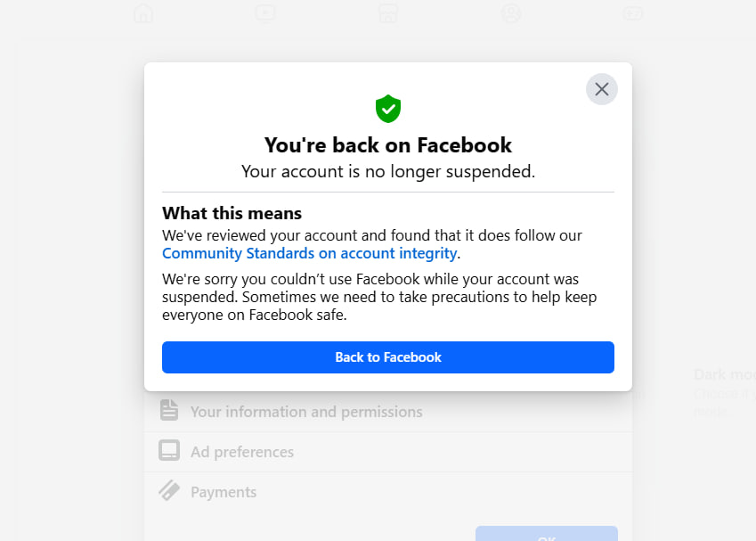Click the Ad preferences screen icon
The width and height of the screenshot is (756, 541).
coord(169,451)
